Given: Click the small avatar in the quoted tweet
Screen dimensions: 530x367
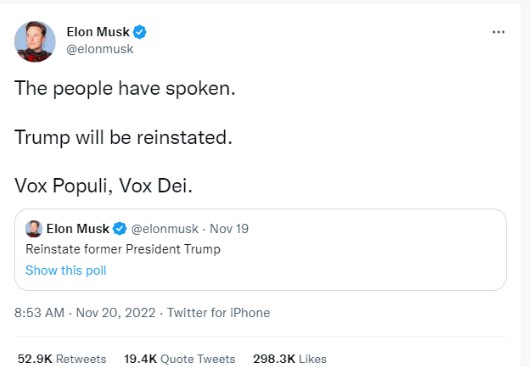Looking at the screenshot, I should coord(34,229).
